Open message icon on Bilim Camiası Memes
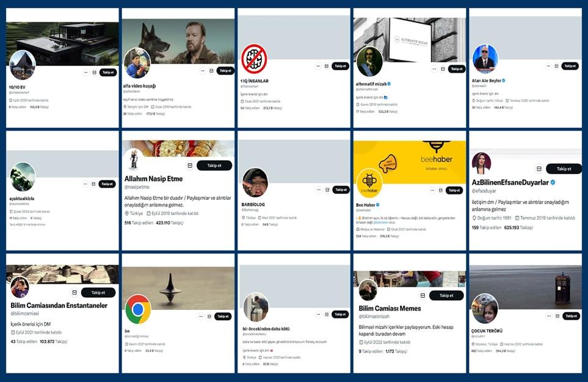 click(423, 295)
